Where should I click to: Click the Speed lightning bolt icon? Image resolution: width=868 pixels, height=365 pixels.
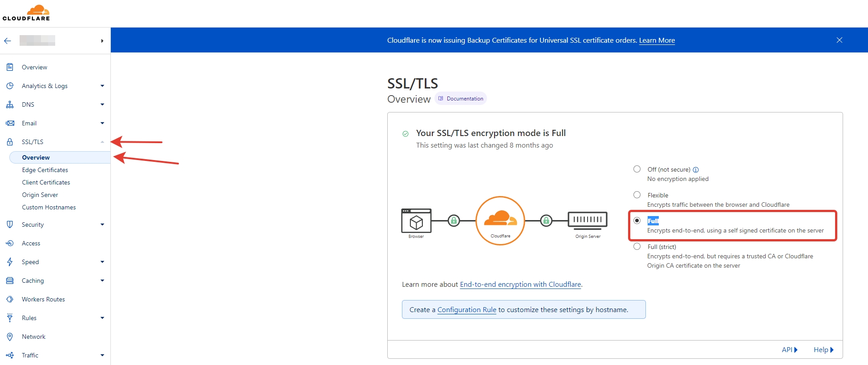[10, 262]
